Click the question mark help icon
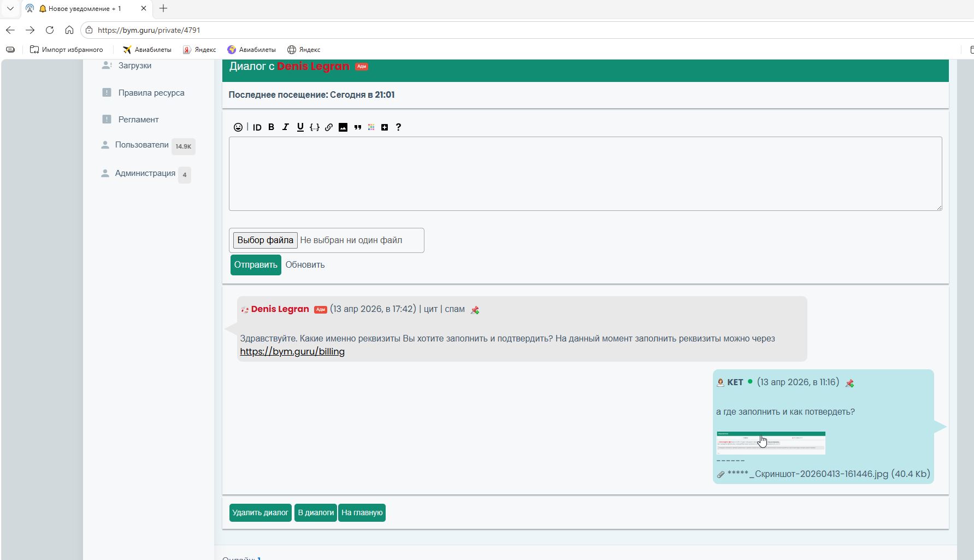This screenshot has height=560, width=974. tap(398, 127)
